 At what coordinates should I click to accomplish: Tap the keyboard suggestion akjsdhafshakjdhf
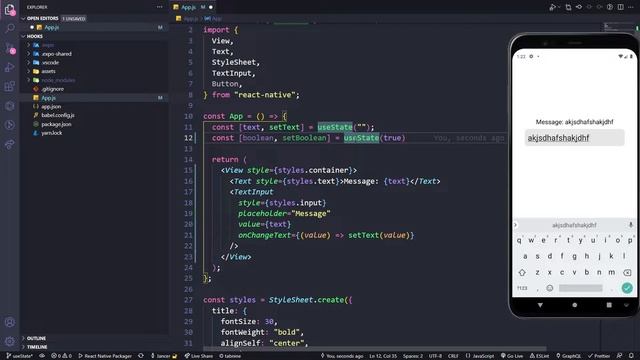[574, 225]
